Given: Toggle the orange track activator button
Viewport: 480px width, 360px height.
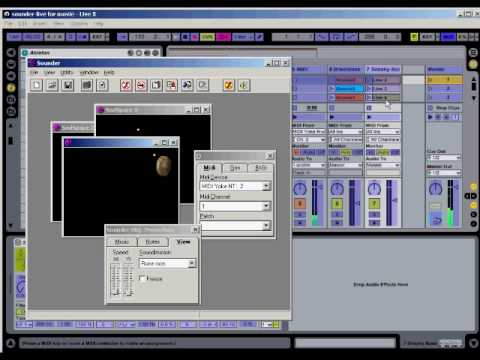Looking at the screenshot, I should tap(300, 203).
